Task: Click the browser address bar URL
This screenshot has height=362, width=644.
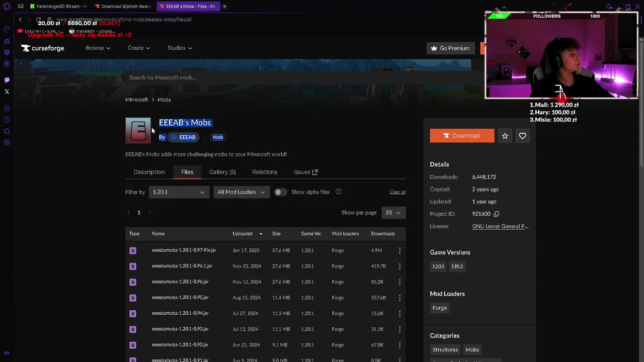Action: [124, 20]
